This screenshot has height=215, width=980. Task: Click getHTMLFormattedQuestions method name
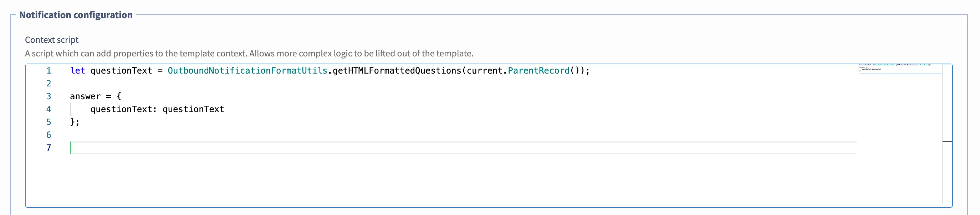(397, 70)
